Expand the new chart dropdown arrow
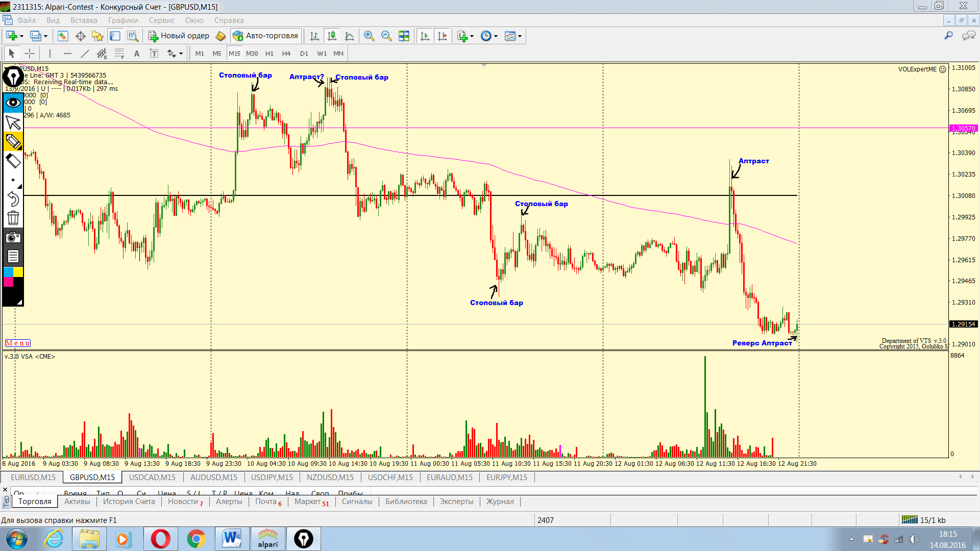 pos(21,36)
